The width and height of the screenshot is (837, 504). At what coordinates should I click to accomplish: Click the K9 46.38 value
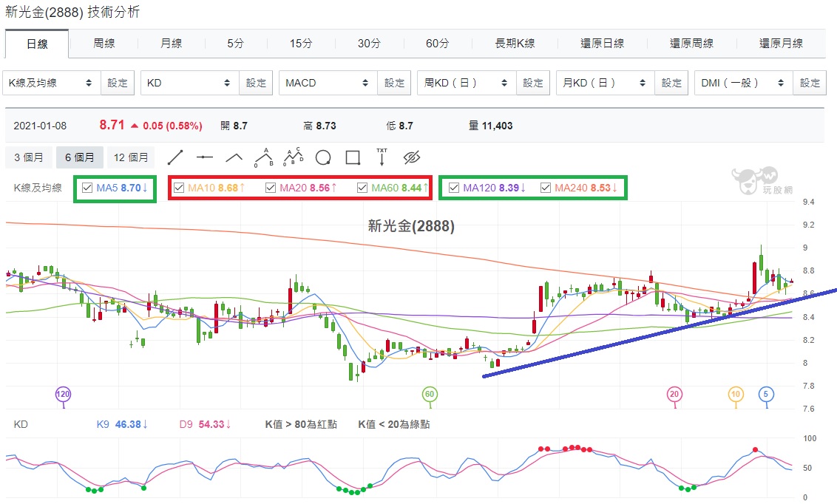128,424
